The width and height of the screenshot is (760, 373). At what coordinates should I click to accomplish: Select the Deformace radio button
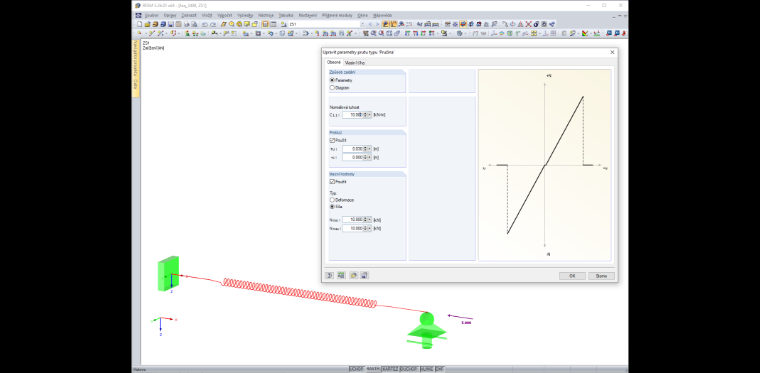click(332, 200)
